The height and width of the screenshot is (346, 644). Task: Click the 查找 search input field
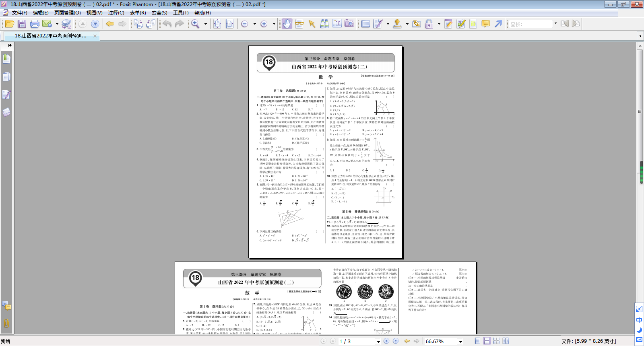pyautogui.click(x=530, y=24)
